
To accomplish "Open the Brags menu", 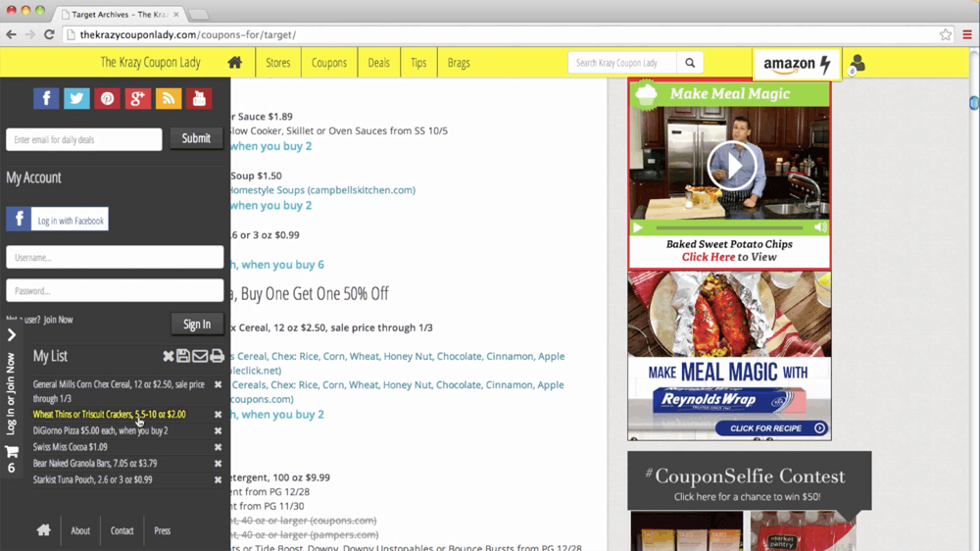I will click(459, 63).
